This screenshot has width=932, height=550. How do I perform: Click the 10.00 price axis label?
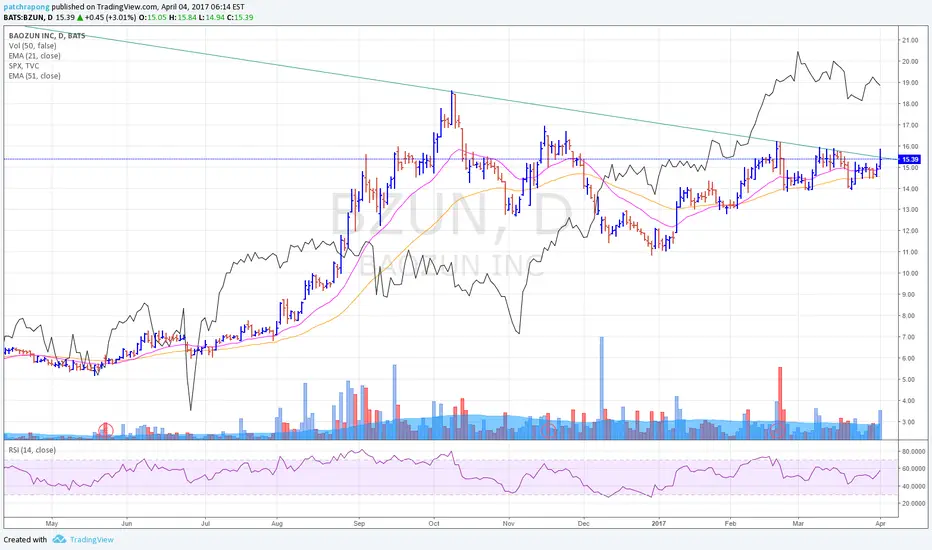pyautogui.click(x=910, y=274)
